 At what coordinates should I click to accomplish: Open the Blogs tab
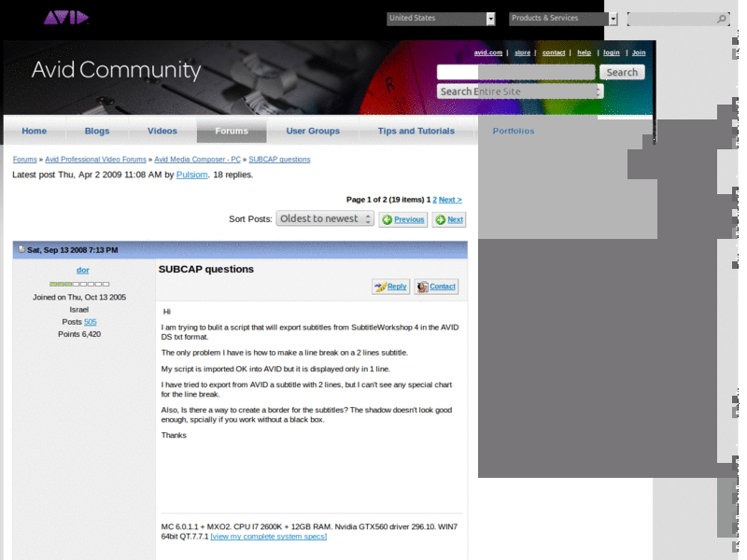[x=97, y=131]
